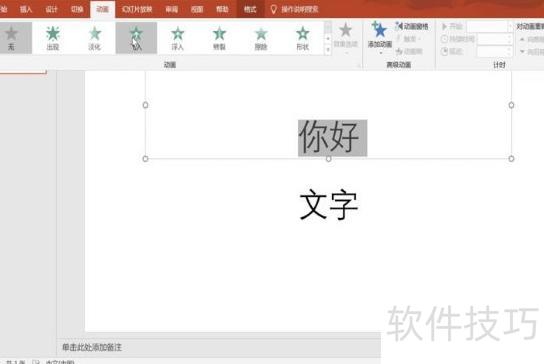Click the 文字 text on the slide
544x364 pixels.
tap(329, 205)
